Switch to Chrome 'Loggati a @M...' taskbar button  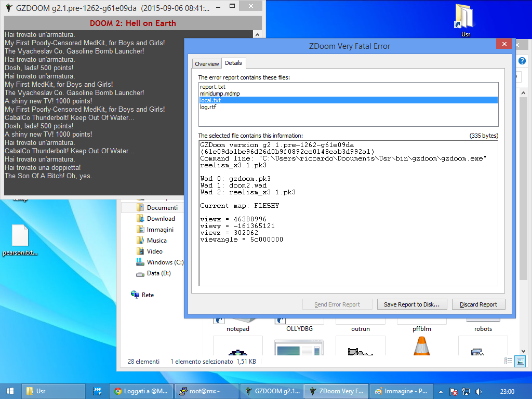[x=141, y=391]
